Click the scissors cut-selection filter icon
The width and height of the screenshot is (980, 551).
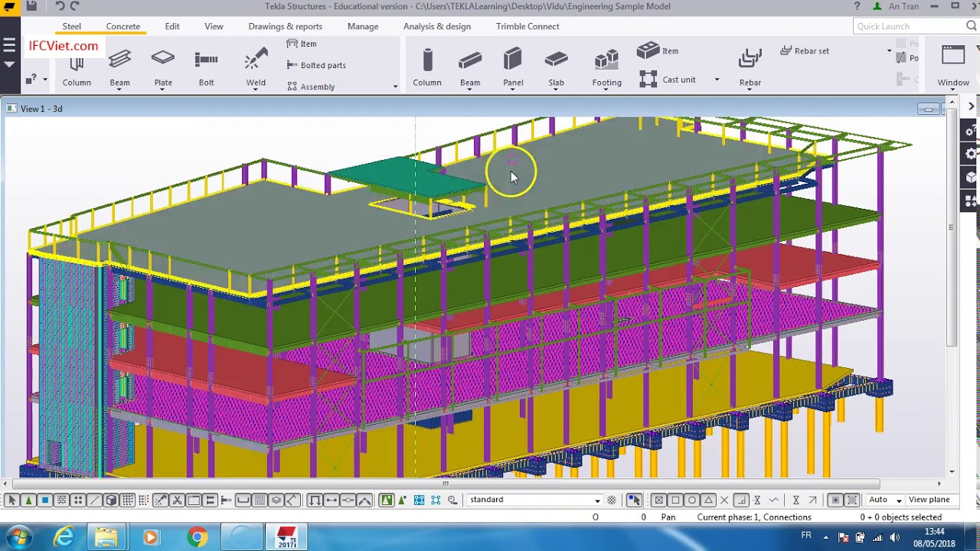click(177, 500)
